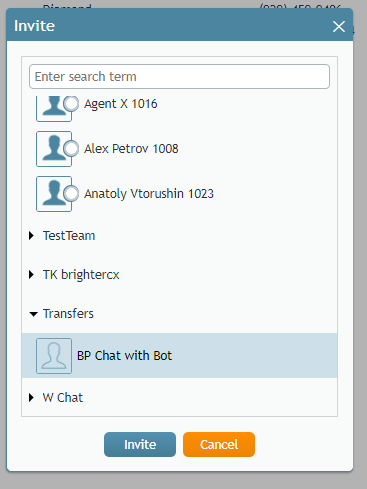Close the Invite dialog with X

(x=339, y=26)
